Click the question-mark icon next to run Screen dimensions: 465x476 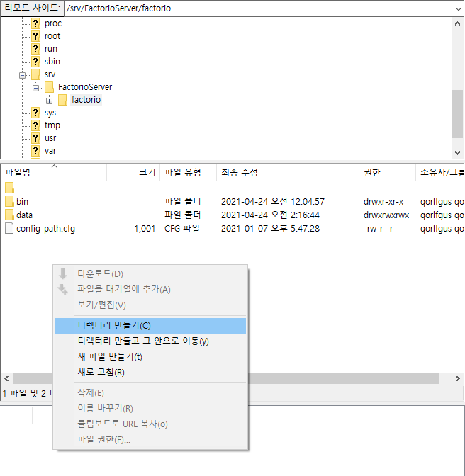pyautogui.click(x=35, y=49)
